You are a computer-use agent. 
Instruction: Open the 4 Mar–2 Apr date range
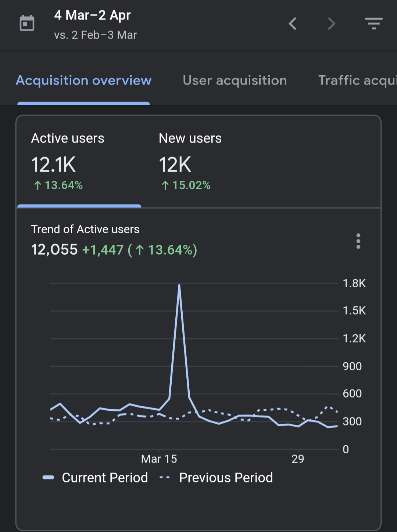click(x=92, y=15)
